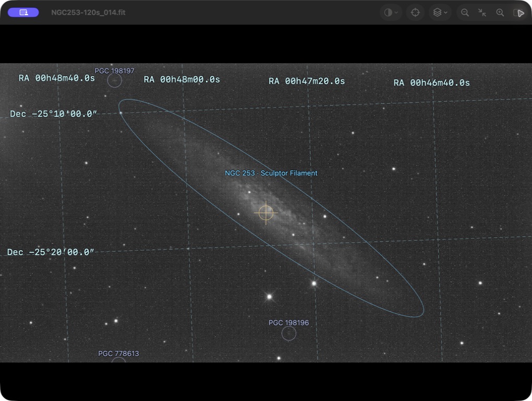Click the RA 00h48m40.0s grid label
This screenshot has width=532, height=401.
click(x=57, y=78)
